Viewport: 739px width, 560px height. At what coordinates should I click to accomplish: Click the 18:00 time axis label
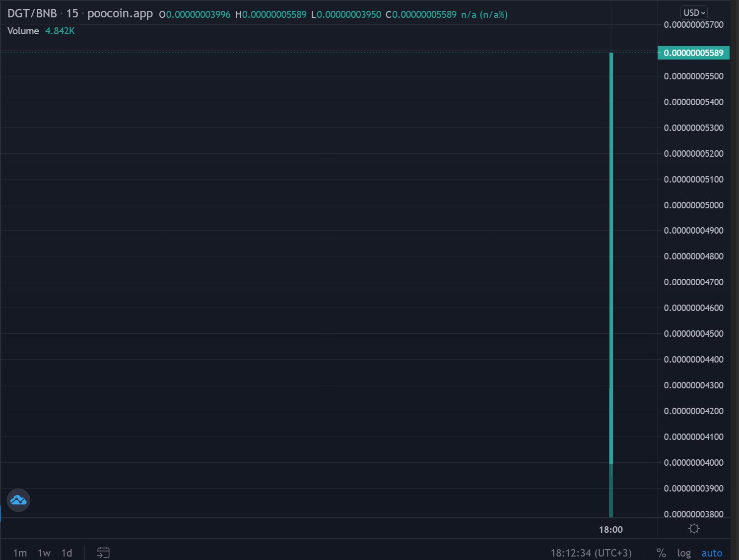click(610, 529)
